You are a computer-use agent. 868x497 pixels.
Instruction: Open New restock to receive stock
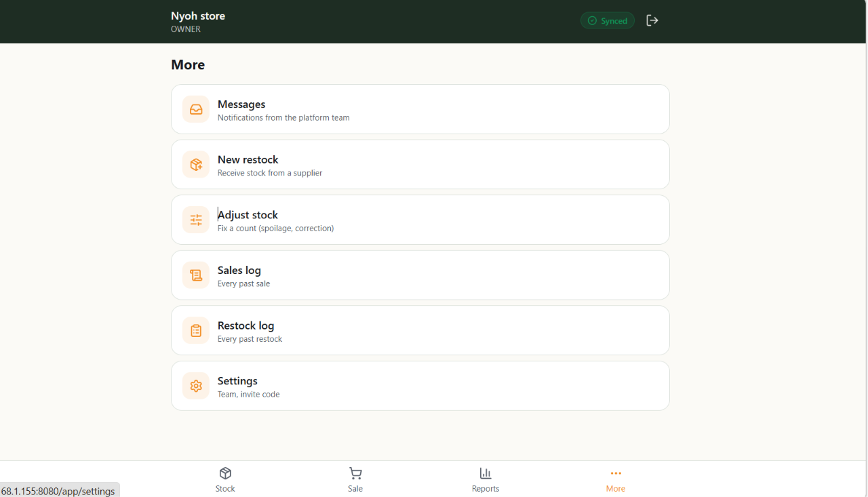click(x=420, y=165)
